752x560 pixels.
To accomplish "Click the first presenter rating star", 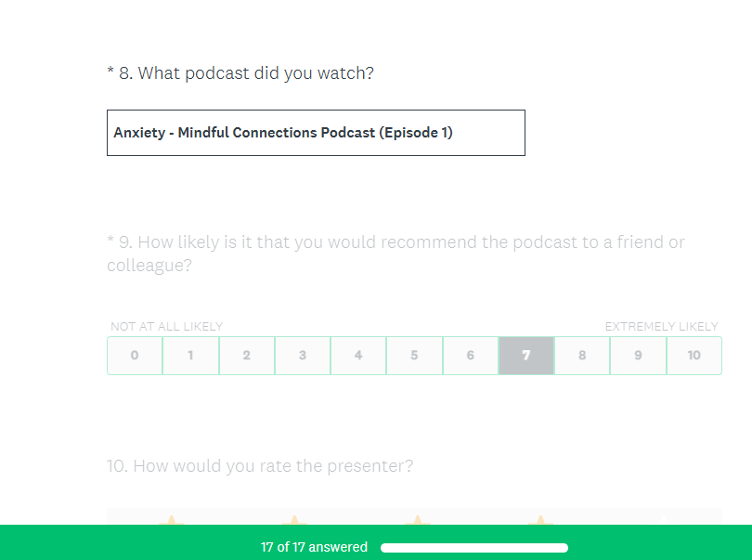I will coord(170,520).
